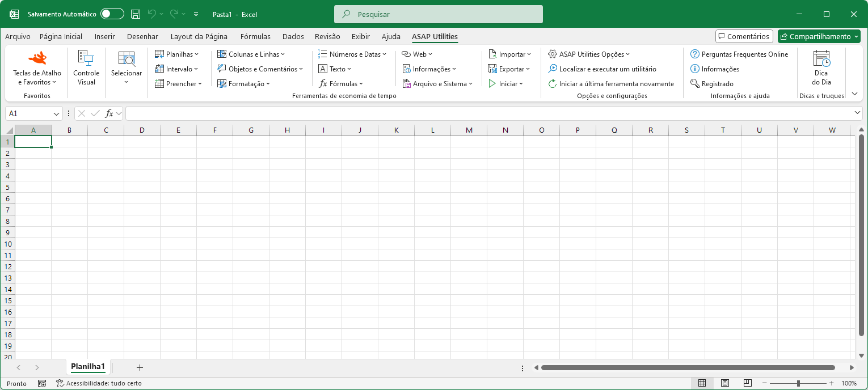Select column D header
Viewport: 868px width, 390px height.
point(142,130)
